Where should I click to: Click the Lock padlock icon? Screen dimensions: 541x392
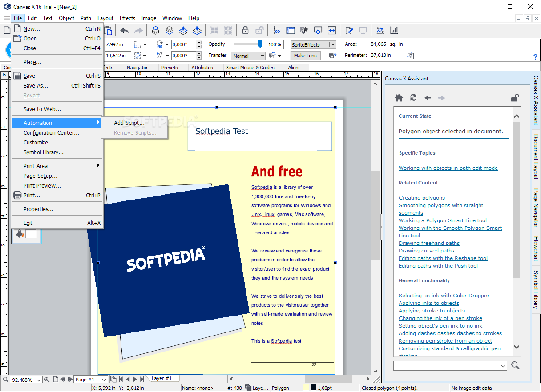coord(245,30)
